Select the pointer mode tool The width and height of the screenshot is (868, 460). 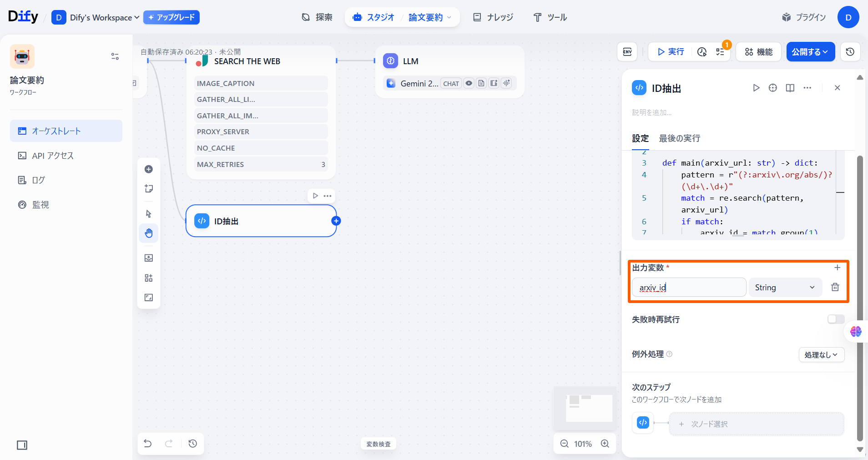coord(149,214)
